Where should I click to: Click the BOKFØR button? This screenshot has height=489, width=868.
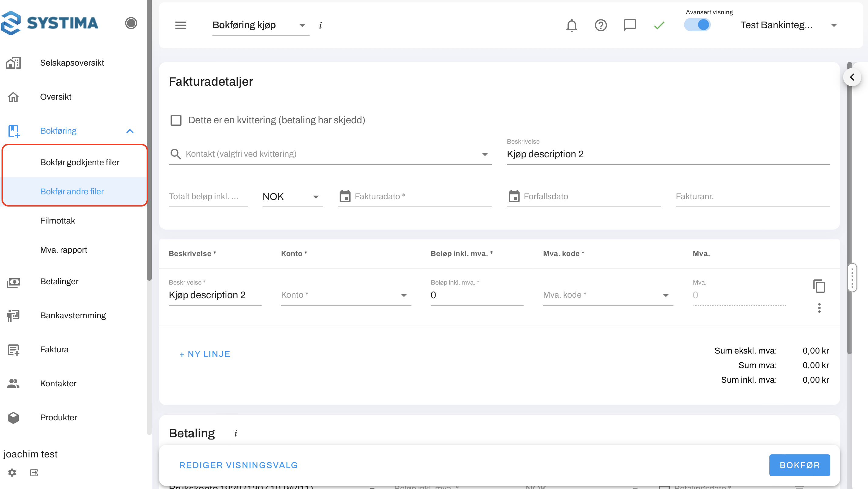tap(799, 465)
